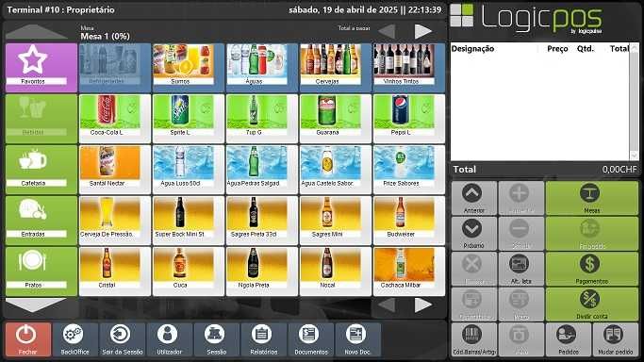Screen dimensions: 644x362
Task: Open the Cafetaria category
Action: pyautogui.click(x=41, y=169)
